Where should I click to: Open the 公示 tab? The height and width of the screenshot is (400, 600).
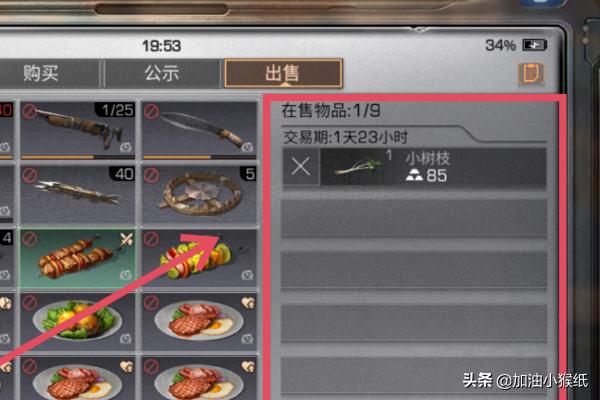point(162,73)
